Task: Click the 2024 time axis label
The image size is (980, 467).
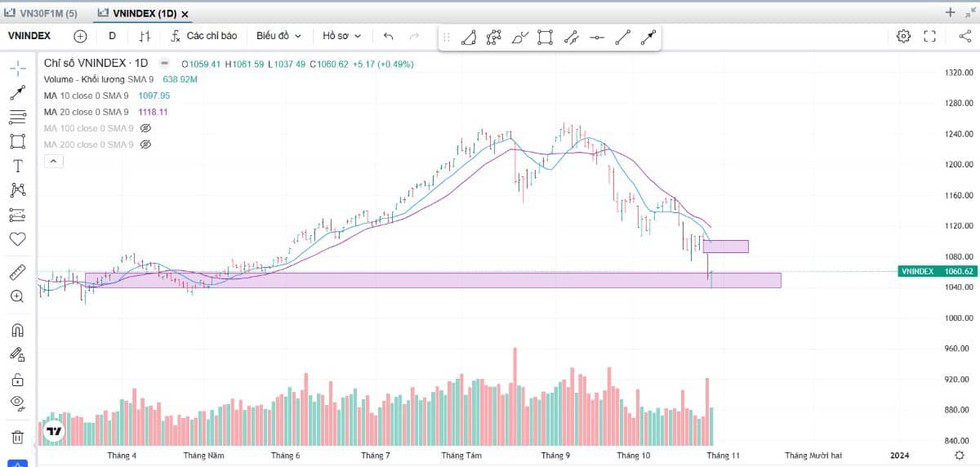Action: (x=899, y=455)
